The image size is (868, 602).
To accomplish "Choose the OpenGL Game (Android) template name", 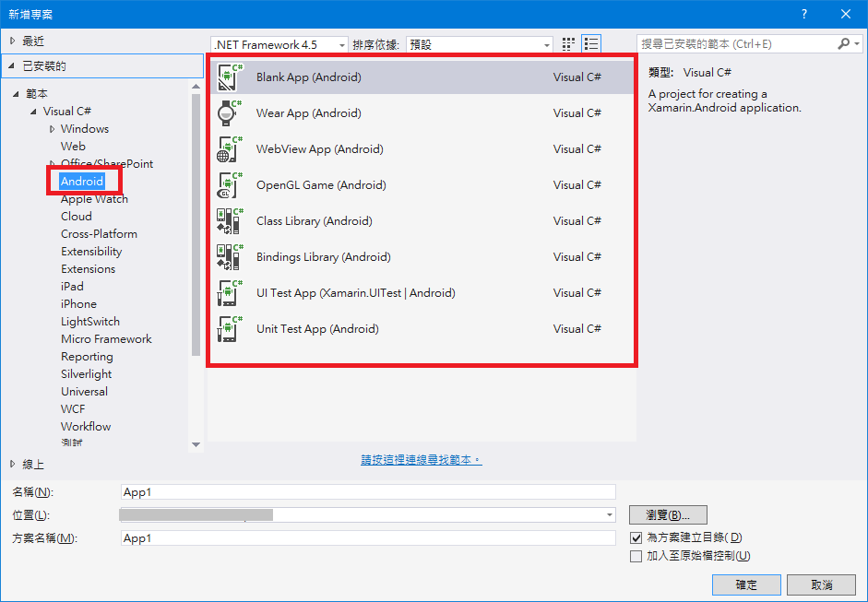I will click(x=321, y=185).
